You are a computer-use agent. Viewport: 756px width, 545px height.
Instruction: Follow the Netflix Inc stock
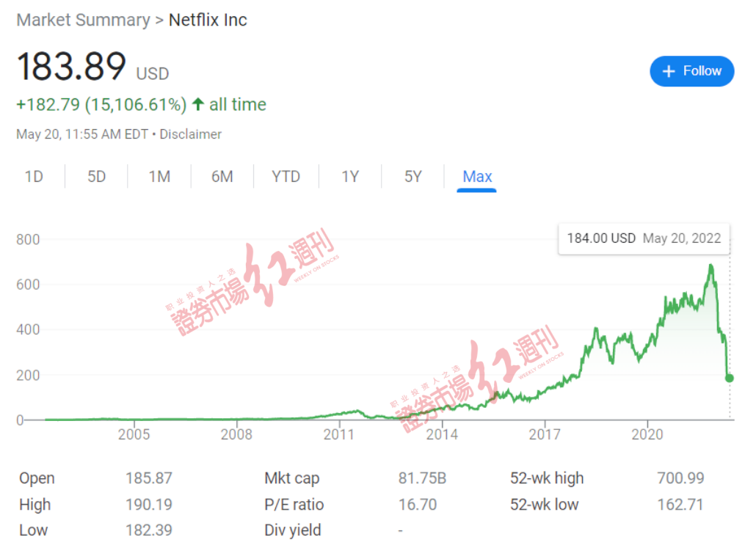pos(691,71)
